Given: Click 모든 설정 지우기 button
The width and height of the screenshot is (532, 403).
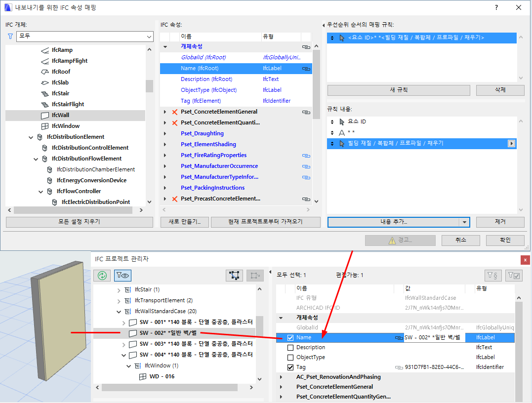Looking at the screenshot, I should [x=80, y=222].
